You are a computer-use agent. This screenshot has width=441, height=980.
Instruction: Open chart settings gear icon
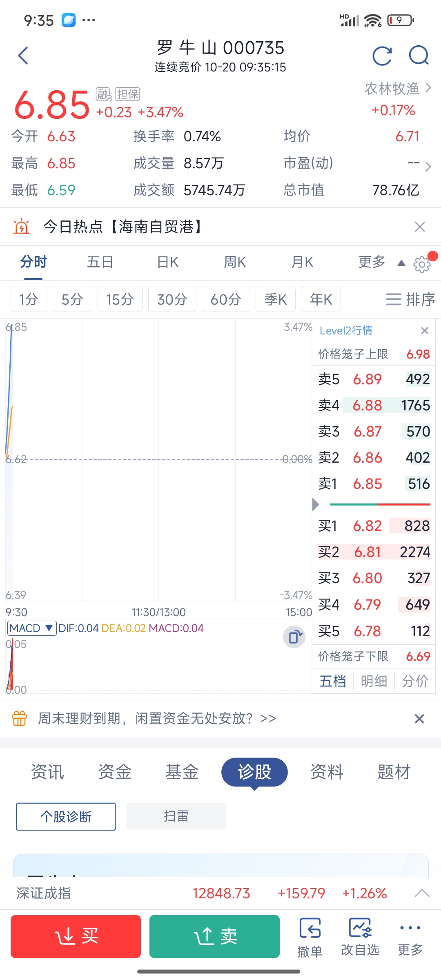[422, 264]
